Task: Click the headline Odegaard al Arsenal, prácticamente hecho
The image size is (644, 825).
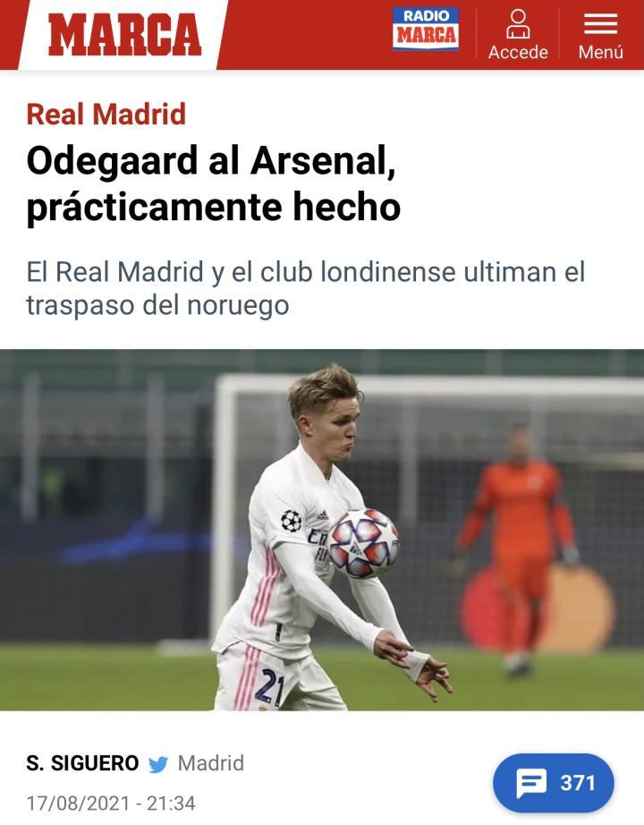Action: 214,183
